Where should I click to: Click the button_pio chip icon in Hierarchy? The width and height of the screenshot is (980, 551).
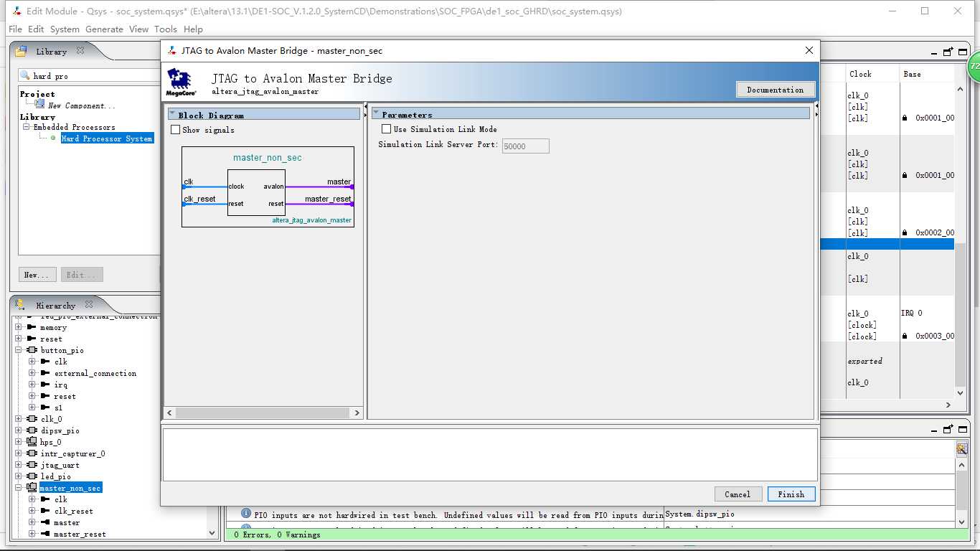coord(32,350)
